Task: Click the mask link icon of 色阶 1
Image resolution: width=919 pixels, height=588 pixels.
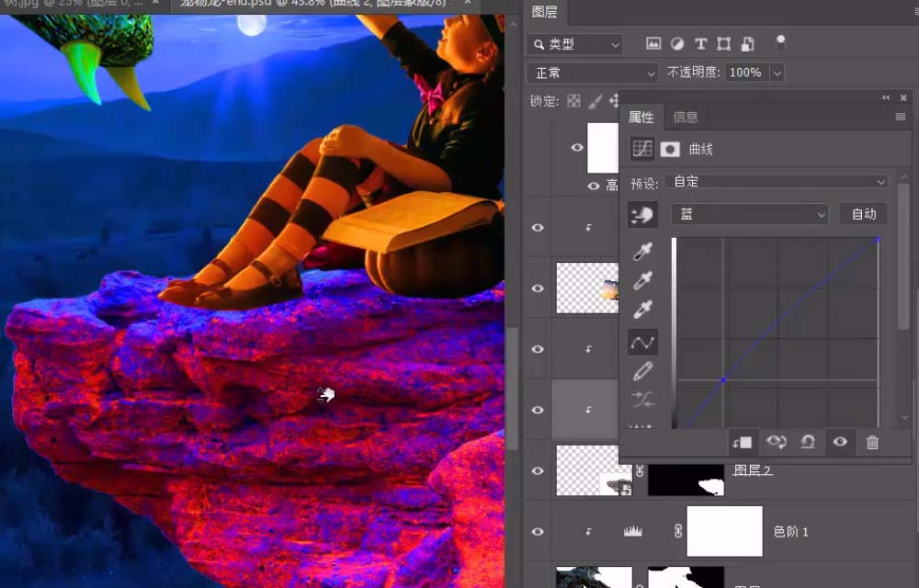Action: [678, 531]
